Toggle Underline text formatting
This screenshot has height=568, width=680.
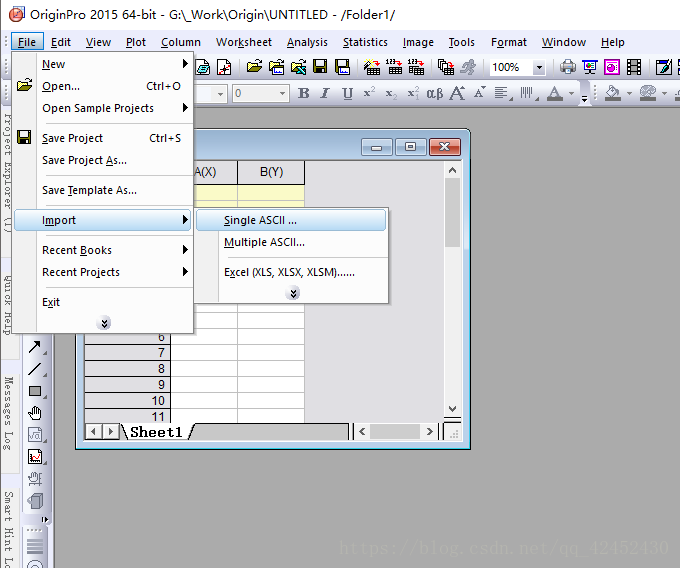pos(347,93)
